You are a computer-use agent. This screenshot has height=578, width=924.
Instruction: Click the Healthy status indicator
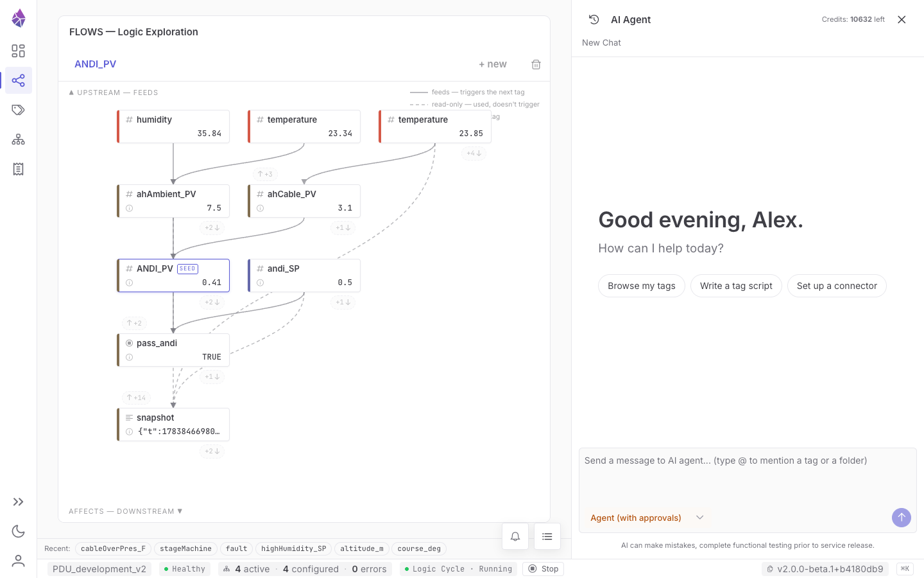click(x=184, y=569)
